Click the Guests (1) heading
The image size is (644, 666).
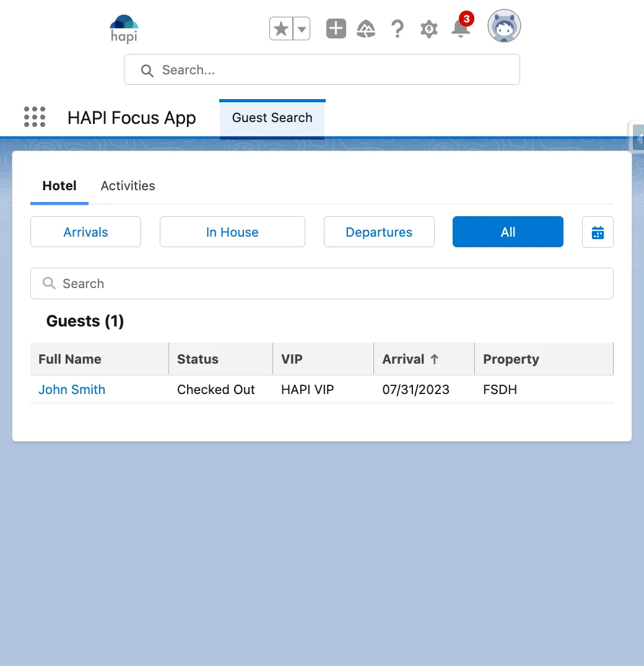tap(85, 321)
